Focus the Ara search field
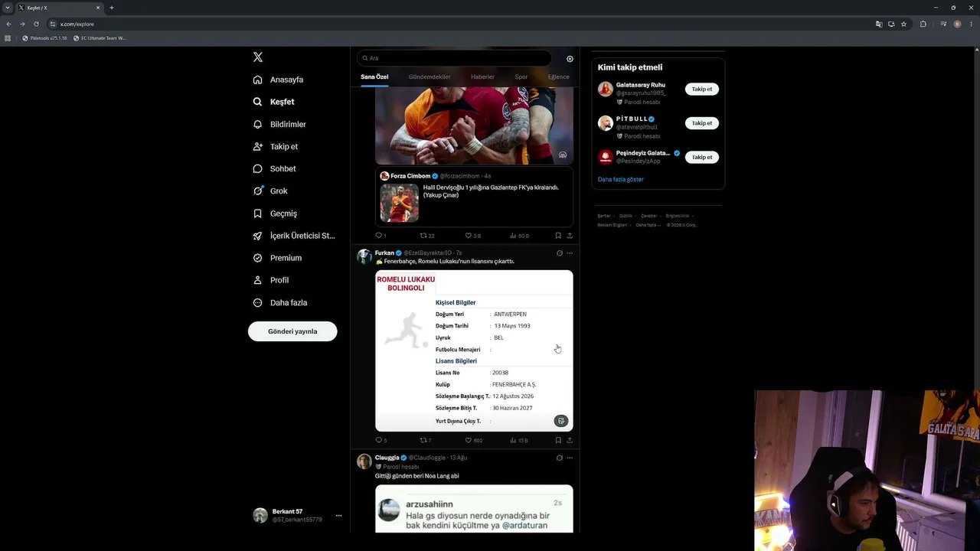Screen dimensions: 980x551 (455, 58)
